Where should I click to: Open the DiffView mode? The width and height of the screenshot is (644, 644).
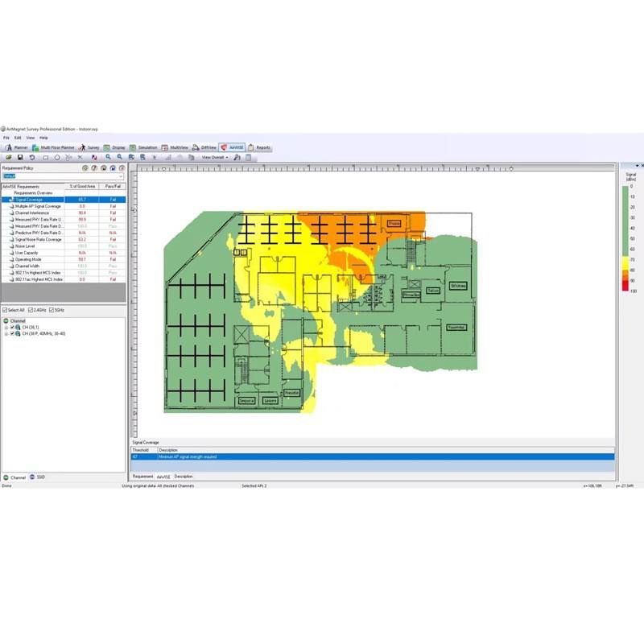[x=204, y=147]
